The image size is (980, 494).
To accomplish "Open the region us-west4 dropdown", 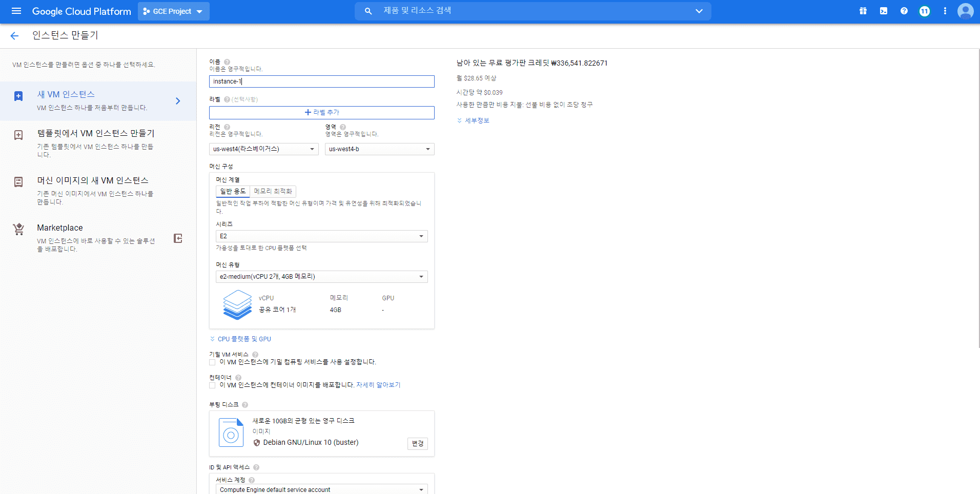I will tap(264, 149).
